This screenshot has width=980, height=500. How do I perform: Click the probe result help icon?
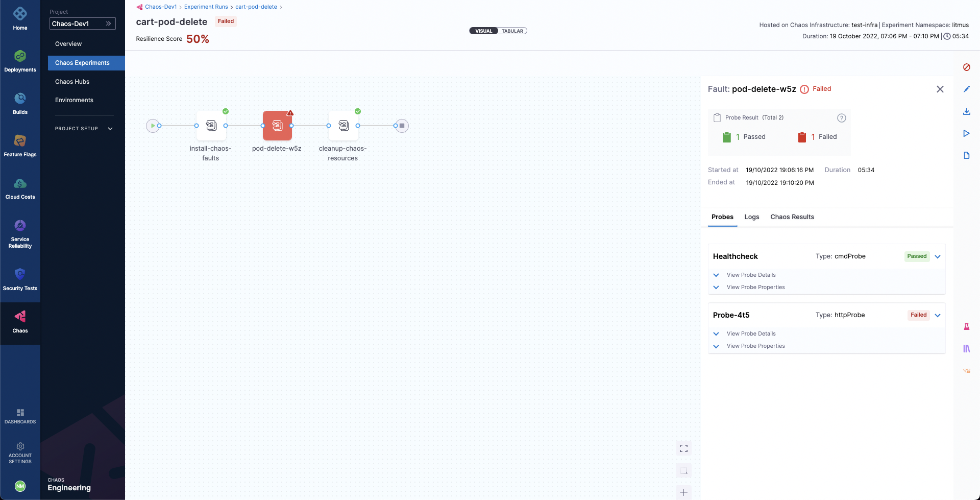(x=842, y=118)
